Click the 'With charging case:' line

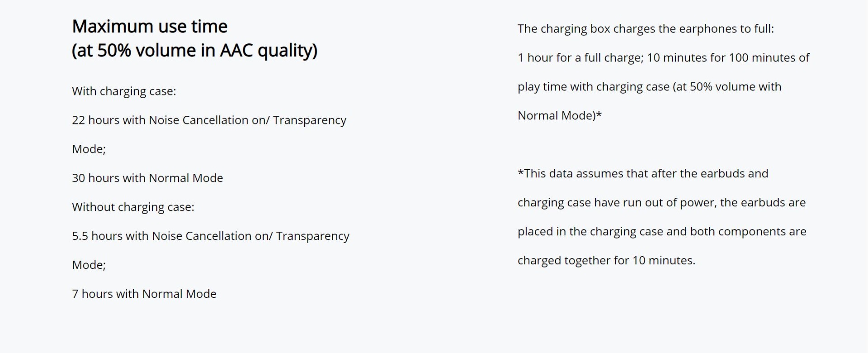coord(124,91)
